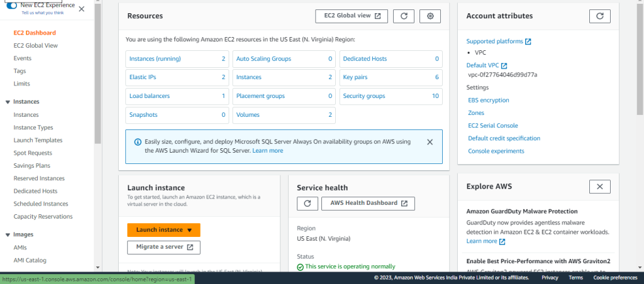This screenshot has height=284, width=644.
Task: Open Load balancers resource link
Action: (x=150, y=96)
